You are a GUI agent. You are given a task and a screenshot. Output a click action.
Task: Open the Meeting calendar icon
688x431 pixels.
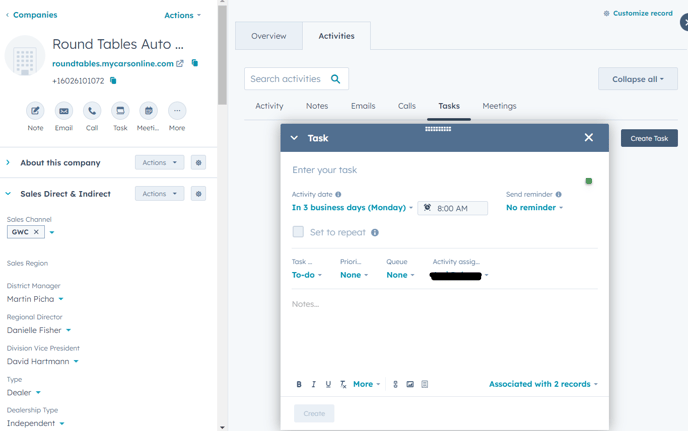tap(148, 111)
